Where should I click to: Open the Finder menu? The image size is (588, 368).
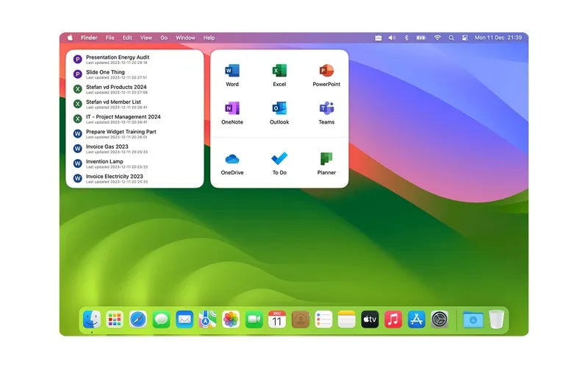point(89,38)
